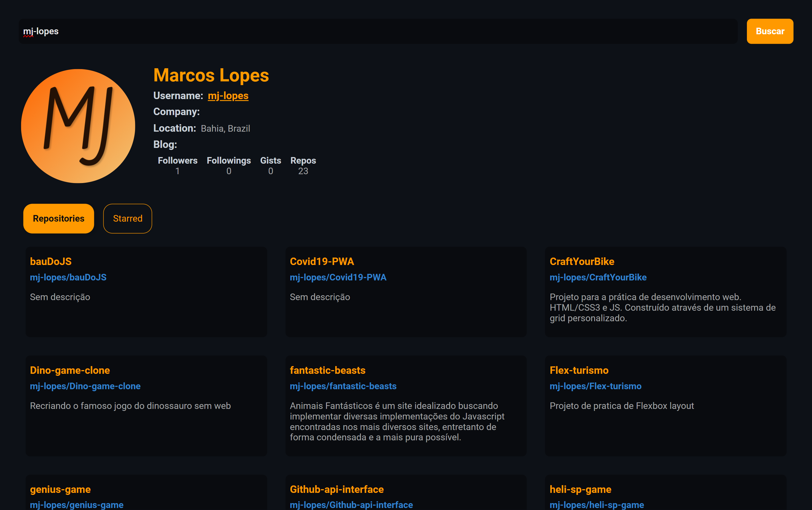Screen dimensions: 812x510
Task: Switch to the Starred tab
Action: [127, 218]
